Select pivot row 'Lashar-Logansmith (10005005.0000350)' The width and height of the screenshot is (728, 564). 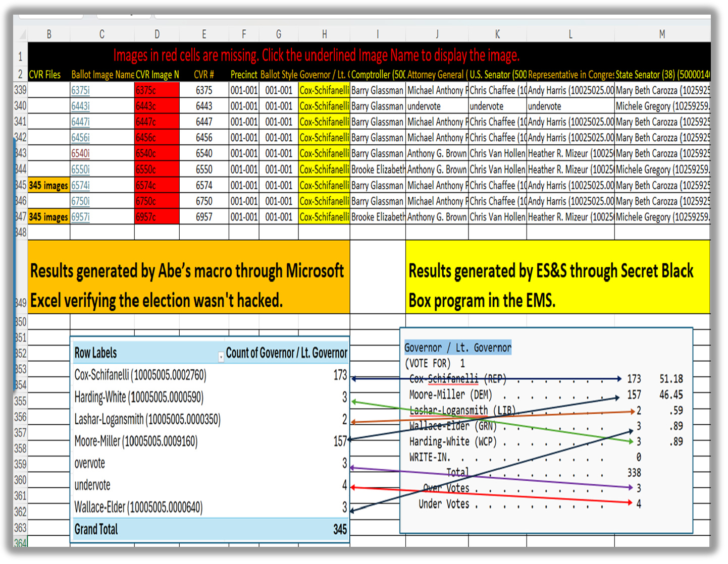211,419
